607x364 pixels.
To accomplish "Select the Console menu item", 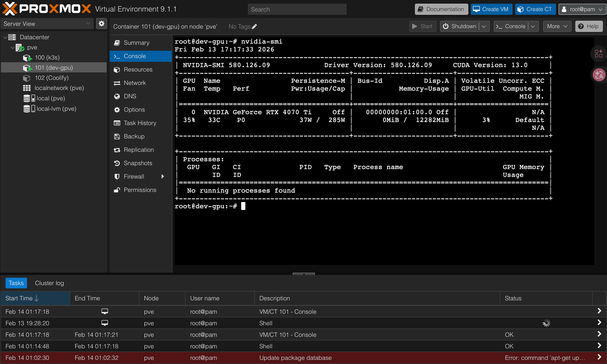I will (x=141, y=56).
